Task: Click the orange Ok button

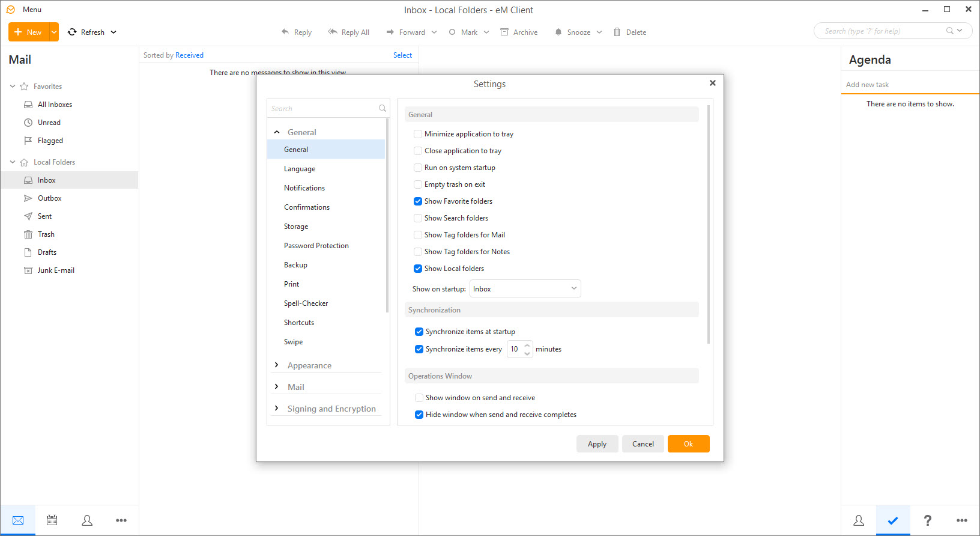Action: coord(688,444)
